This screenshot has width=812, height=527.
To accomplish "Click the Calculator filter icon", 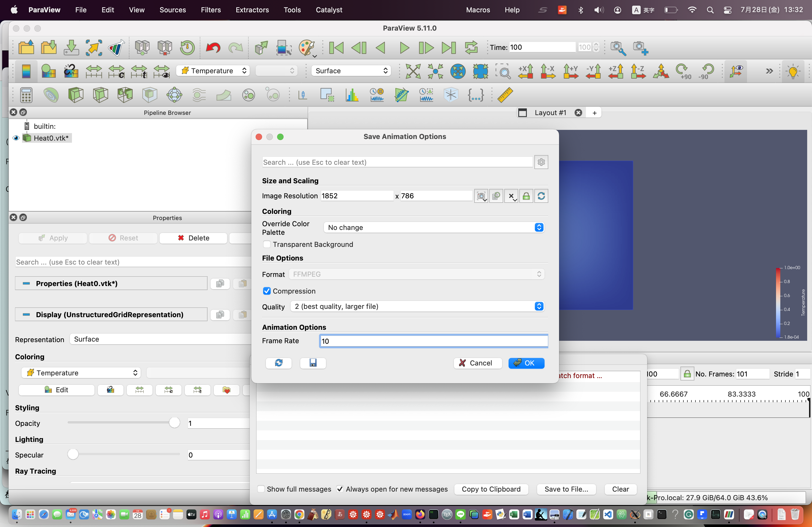I will (x=26, y=95).
